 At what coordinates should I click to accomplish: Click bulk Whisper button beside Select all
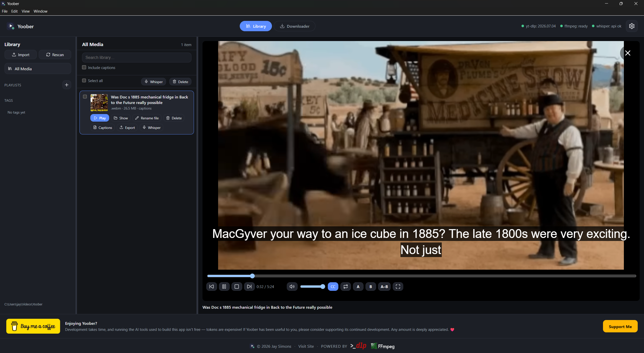(x=153, y=82)
